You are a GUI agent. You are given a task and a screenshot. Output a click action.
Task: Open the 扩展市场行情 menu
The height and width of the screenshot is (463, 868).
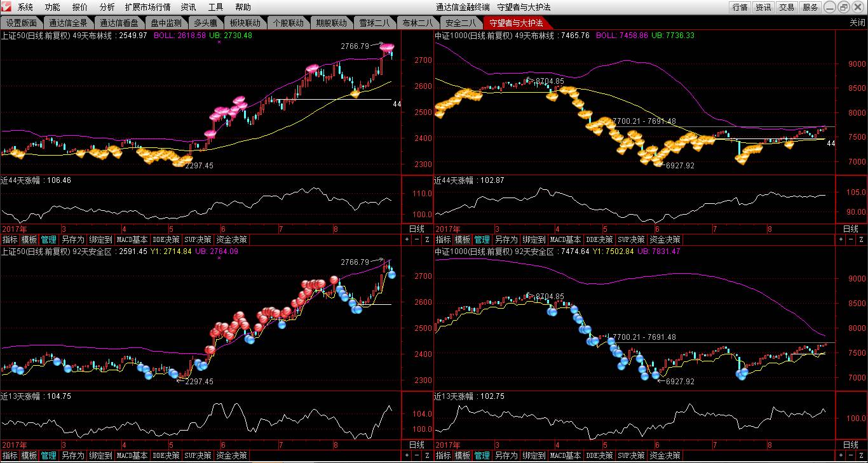tap(147, 7)
